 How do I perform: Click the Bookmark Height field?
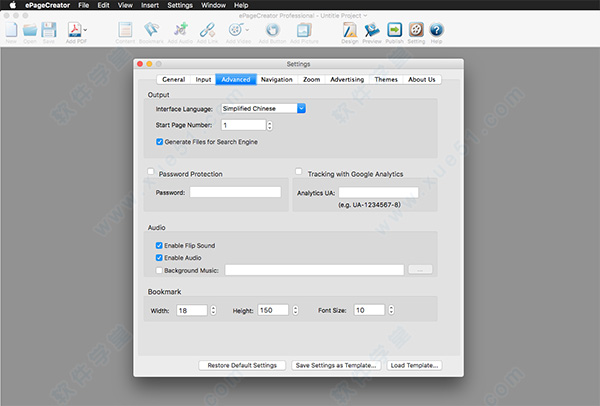coord(273,310)
